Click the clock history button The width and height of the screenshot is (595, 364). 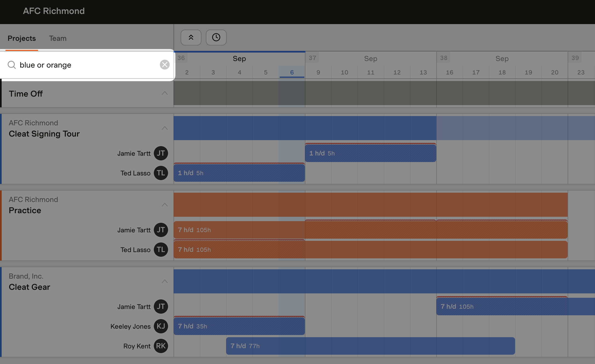point(216,37)
